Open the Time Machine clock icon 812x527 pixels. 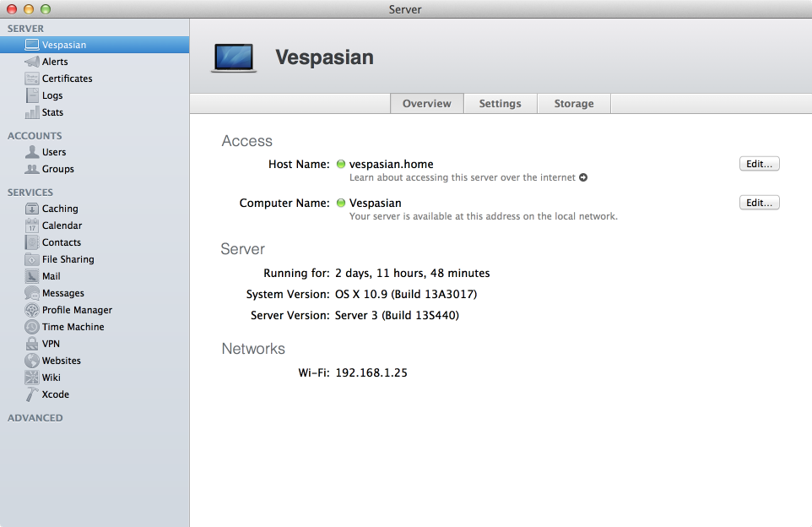point(31,327)
